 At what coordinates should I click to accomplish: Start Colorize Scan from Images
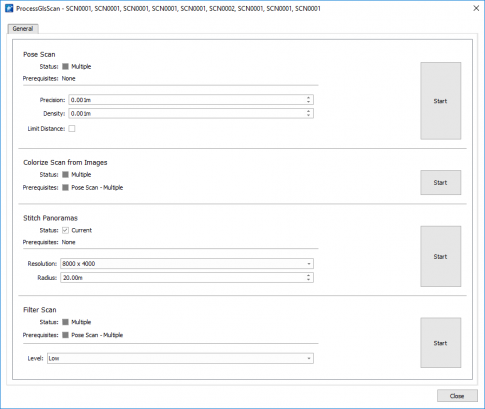pyautogui.click(x=440, y=183)
